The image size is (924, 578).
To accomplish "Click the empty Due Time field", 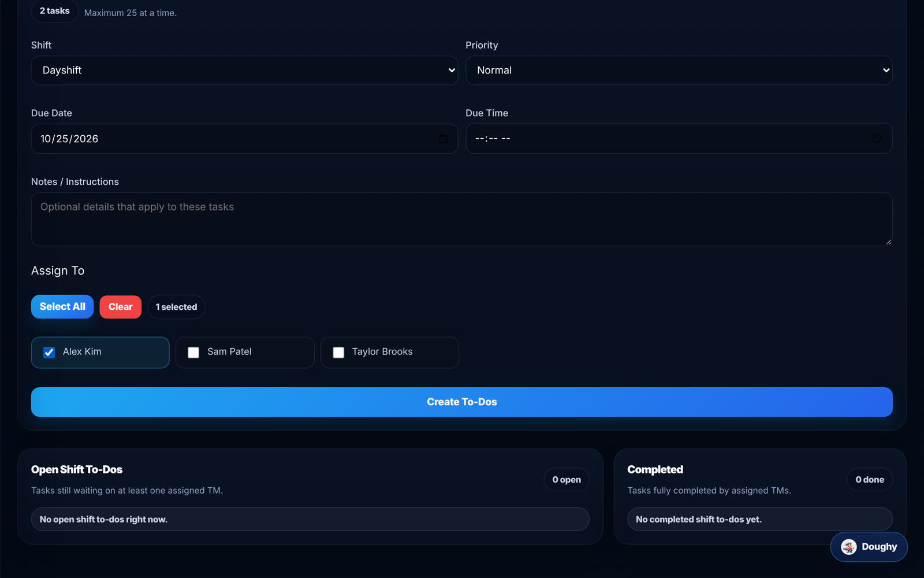I will coord(679,139).
